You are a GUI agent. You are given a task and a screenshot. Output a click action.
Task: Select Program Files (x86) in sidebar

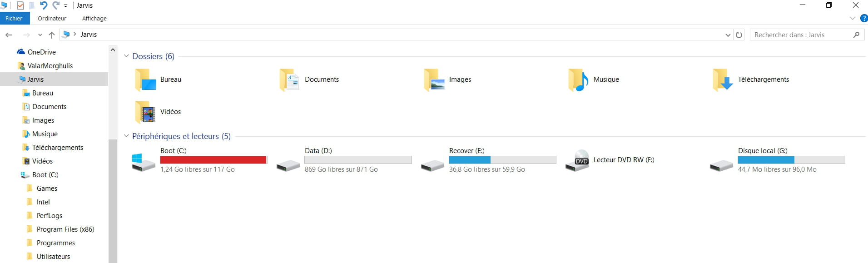[x=65, y=229]
